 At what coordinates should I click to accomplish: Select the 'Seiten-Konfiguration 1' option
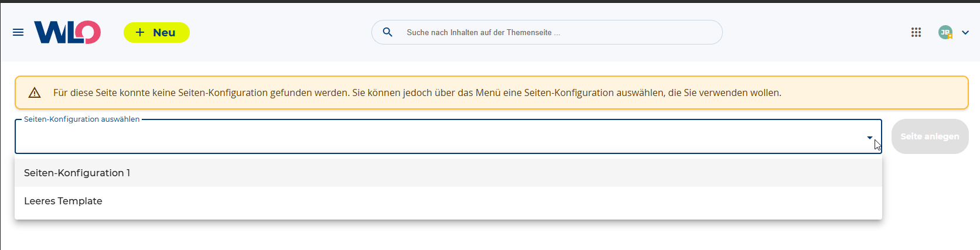[77, 173]
